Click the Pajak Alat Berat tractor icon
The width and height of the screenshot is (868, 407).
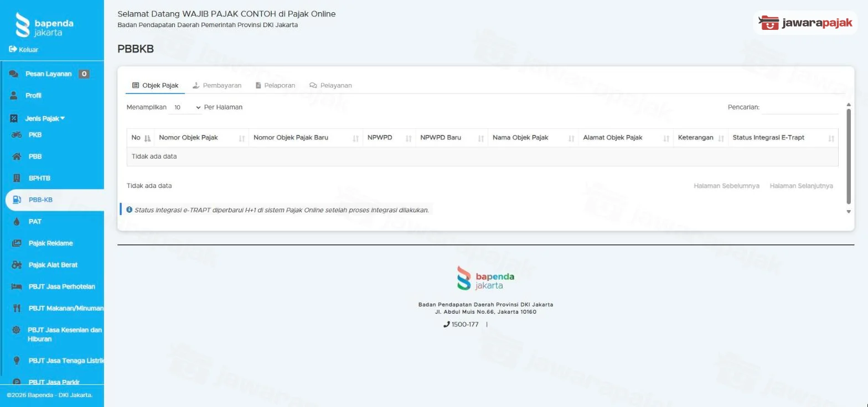(17, 265)
